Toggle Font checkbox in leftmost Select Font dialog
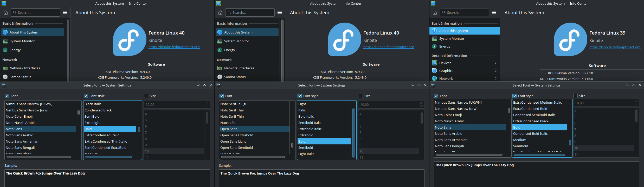This screenshot has height=187, width=644. click(x=7, y=96)
